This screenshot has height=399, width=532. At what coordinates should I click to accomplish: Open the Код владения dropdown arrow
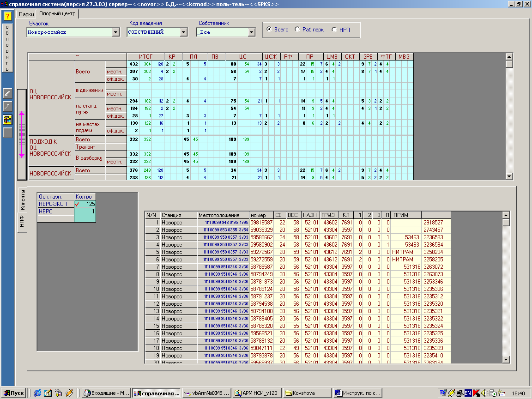tap(183, 32)
